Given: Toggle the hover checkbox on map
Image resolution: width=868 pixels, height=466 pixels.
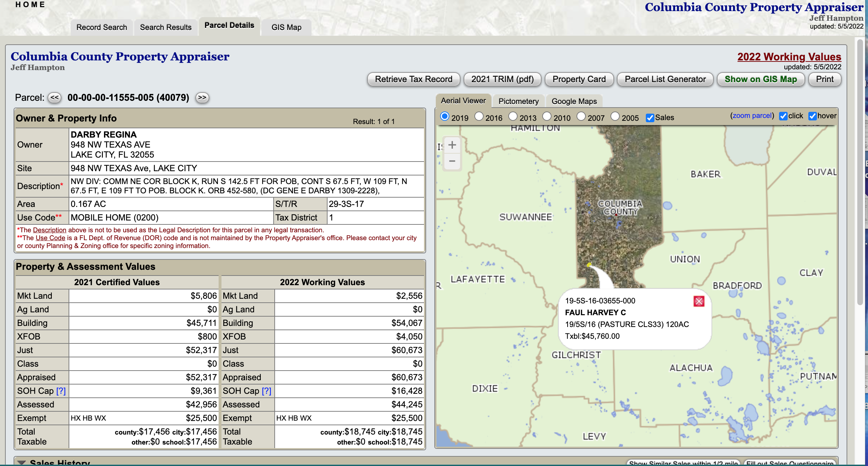Looking at the screenshot, I should pyautogui.click(x=812, y=116).
